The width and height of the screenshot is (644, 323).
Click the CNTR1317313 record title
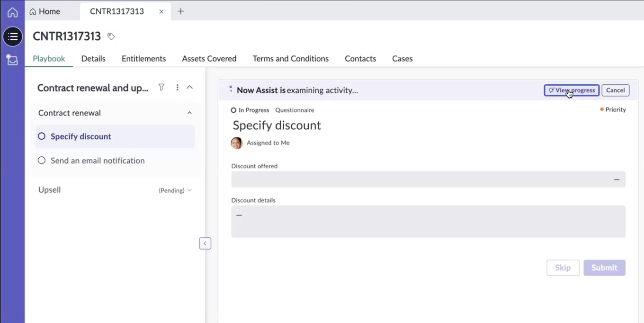click(67, 36)
